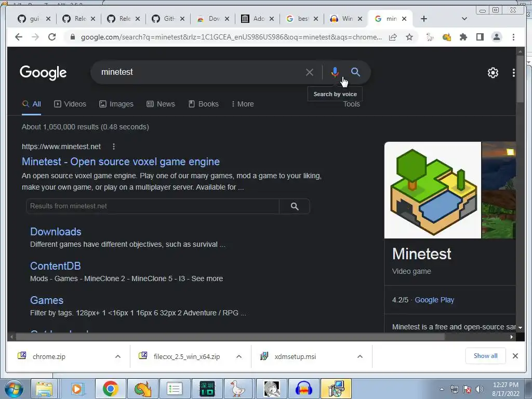Switch to News results tab
532x399 pixels.
[x=161, y=104]
